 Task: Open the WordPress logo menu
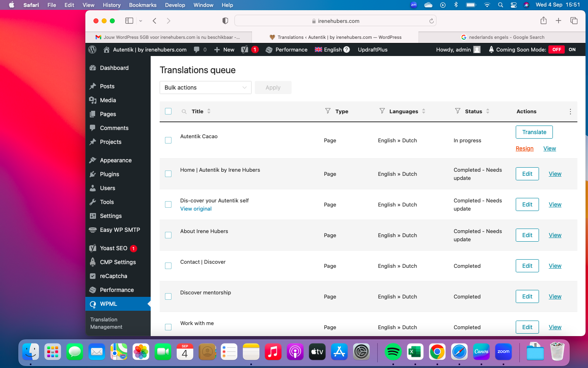click(92, 49)
